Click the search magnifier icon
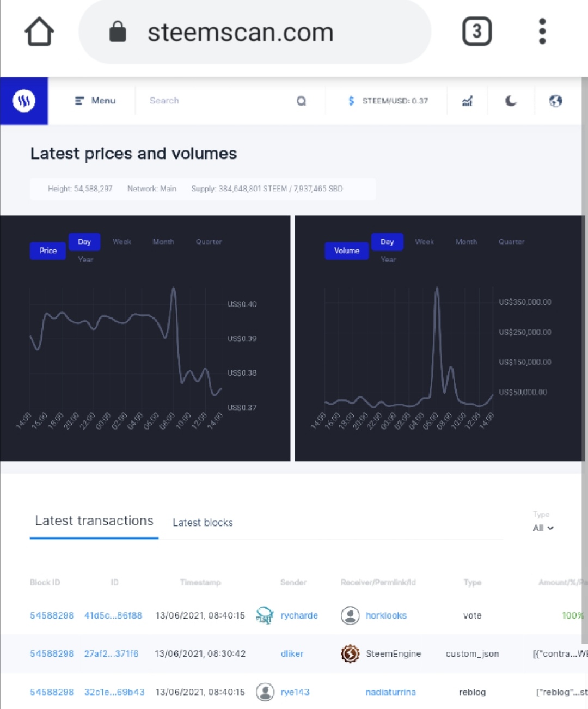The image size is (588, 709). click(x=301, y=101)
